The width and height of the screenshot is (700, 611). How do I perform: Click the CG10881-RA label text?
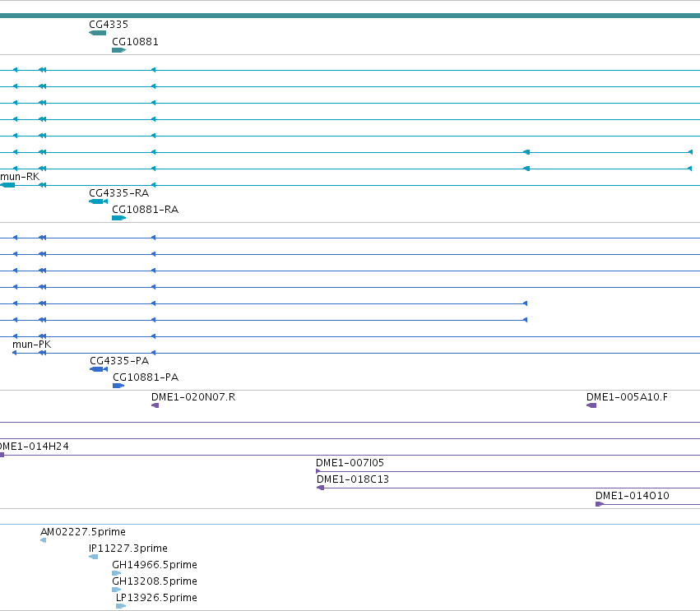click(x=145, y=210)
